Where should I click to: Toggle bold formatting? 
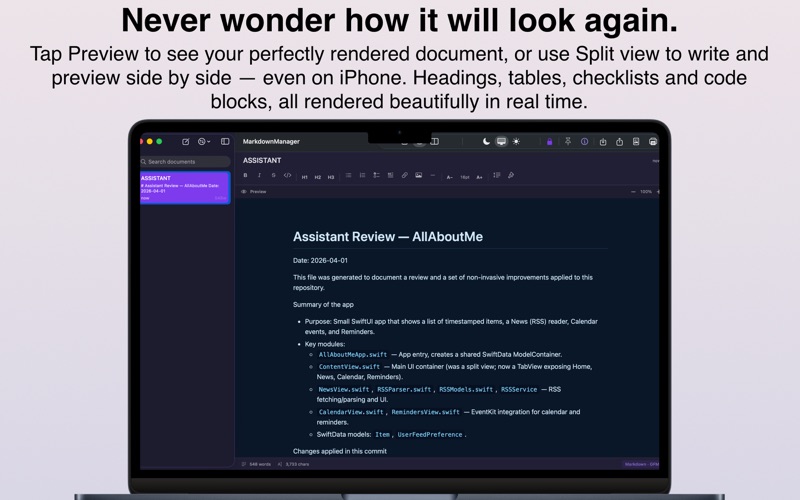[x=245, y=176]
